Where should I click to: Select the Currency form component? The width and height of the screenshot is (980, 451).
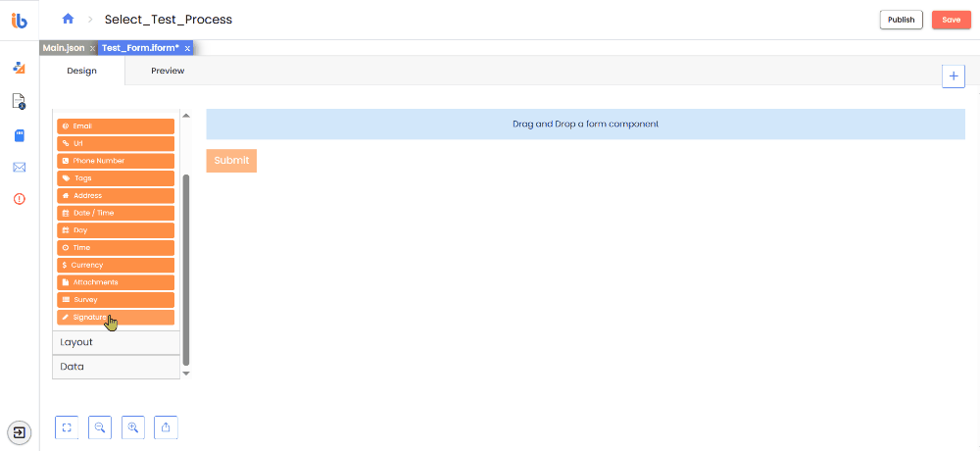[116, 266]
